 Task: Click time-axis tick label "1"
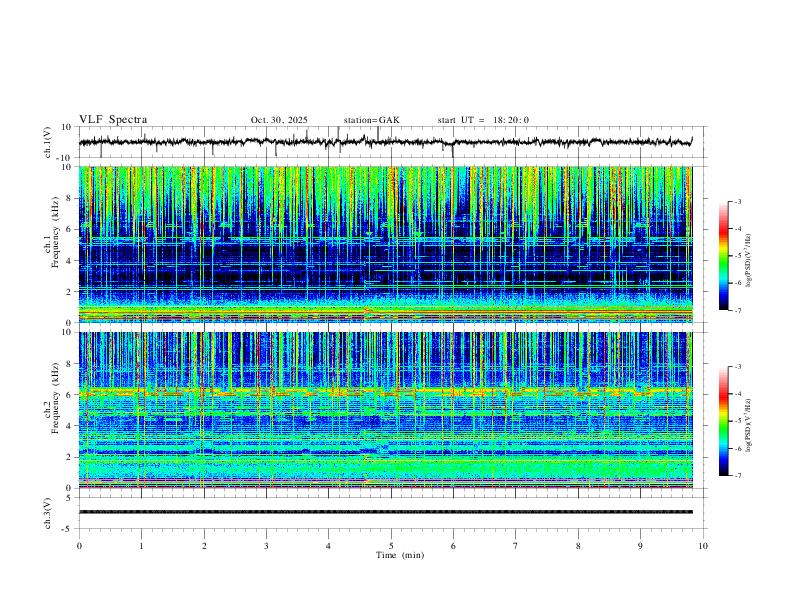point(141,546)
